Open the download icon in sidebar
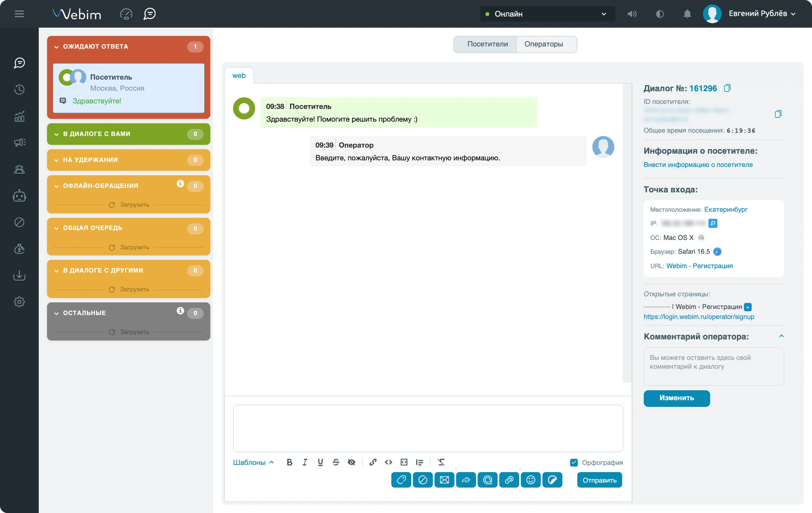Viewport: 812px width, 513px height. tap(19, 275)
